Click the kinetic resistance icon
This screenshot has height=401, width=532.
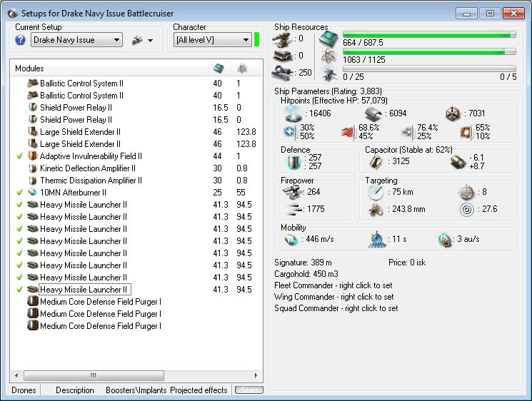coord(407,132)
